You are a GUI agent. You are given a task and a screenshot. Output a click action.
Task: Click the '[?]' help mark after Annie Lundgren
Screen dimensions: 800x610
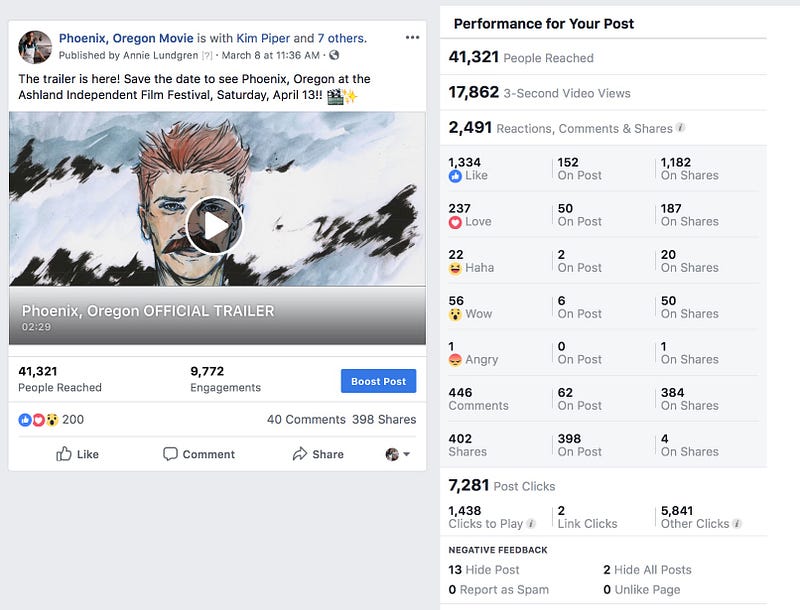207,56
